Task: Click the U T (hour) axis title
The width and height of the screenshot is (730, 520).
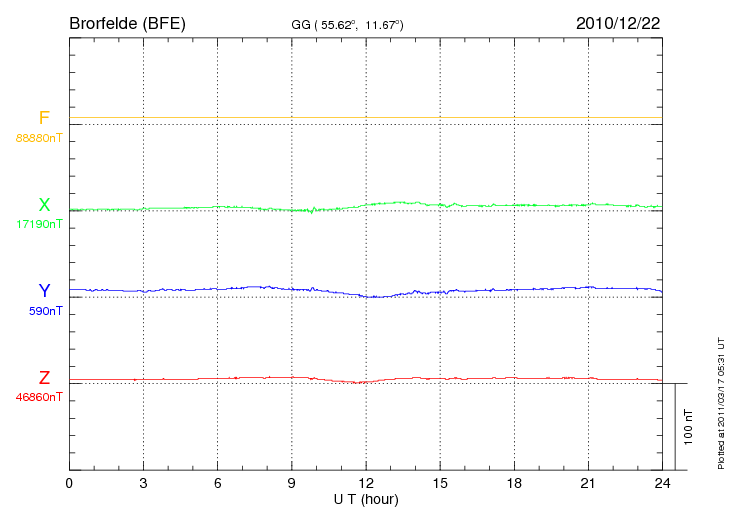Action: (x=366, y=498)
